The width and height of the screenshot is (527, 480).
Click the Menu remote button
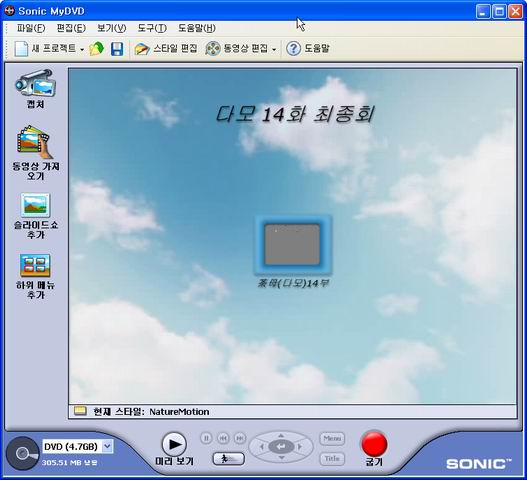pos(332,438)
